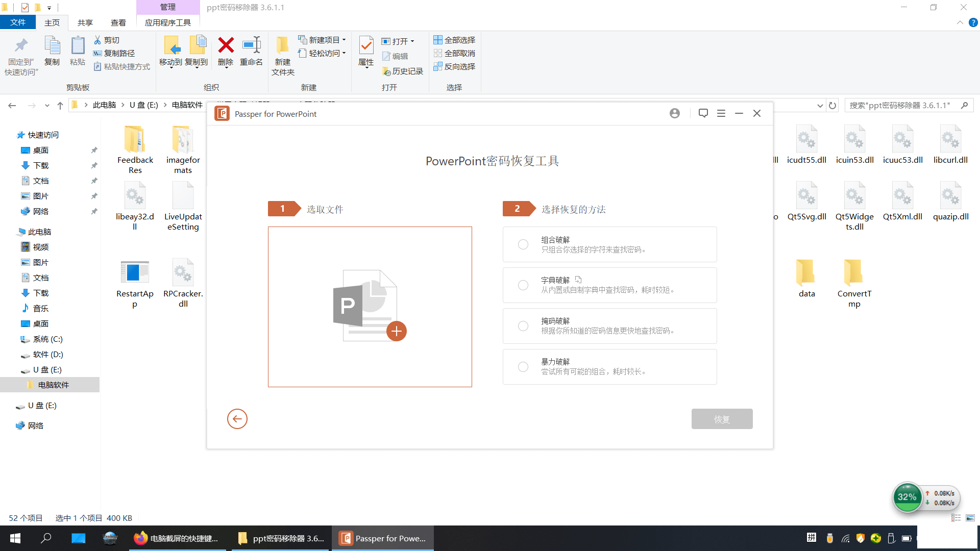Select the RPCracker.dll file
The image size is (980, 551).
pyautogui.click(x=183, y=283)
